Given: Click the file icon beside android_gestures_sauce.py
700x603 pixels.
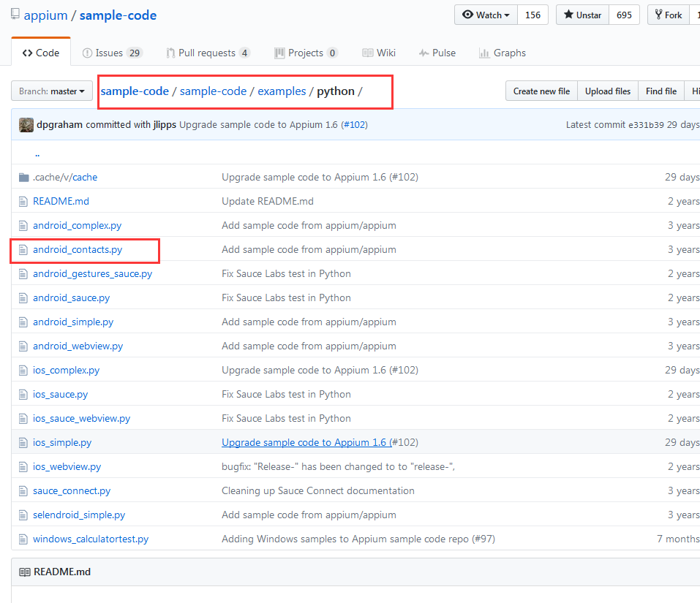Looking at the screenshot, I should coord(23,274).
